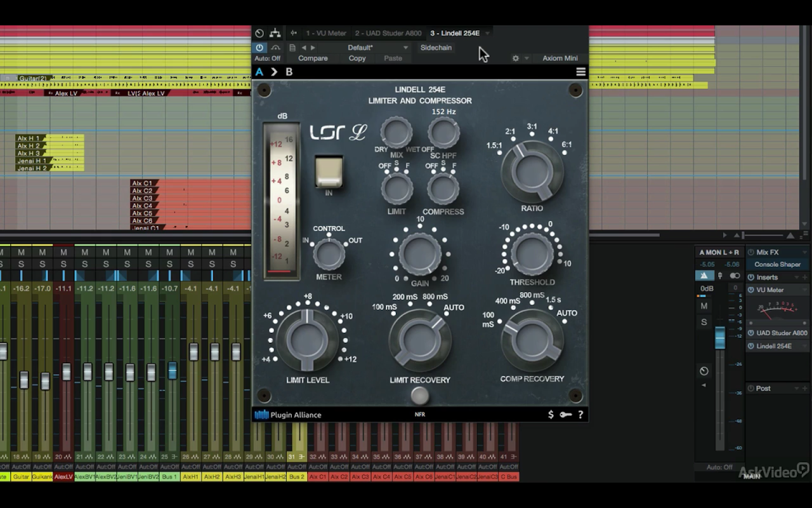
Task: Click the A-to-B copy arrow
Action: (x=274, y=72)
